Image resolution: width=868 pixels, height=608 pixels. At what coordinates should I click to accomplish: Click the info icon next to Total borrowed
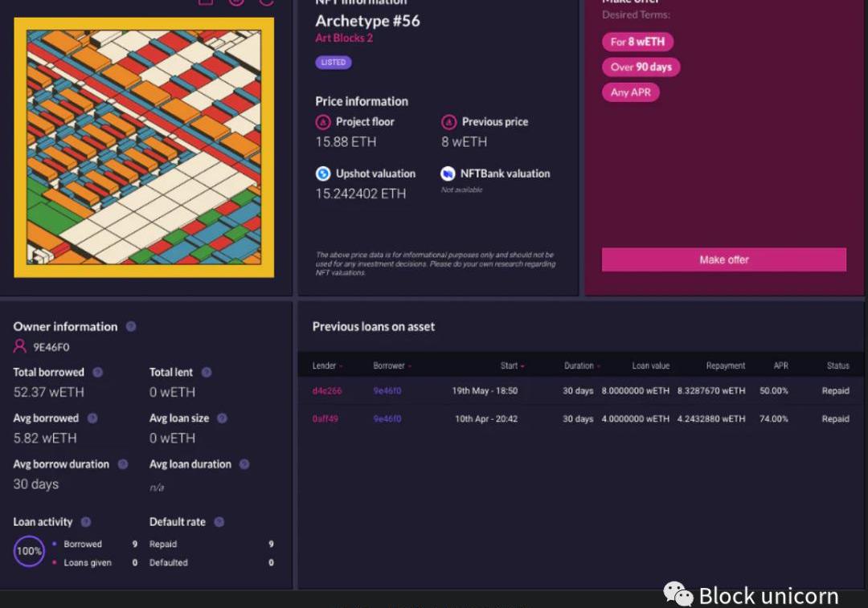tap(97, 373)
